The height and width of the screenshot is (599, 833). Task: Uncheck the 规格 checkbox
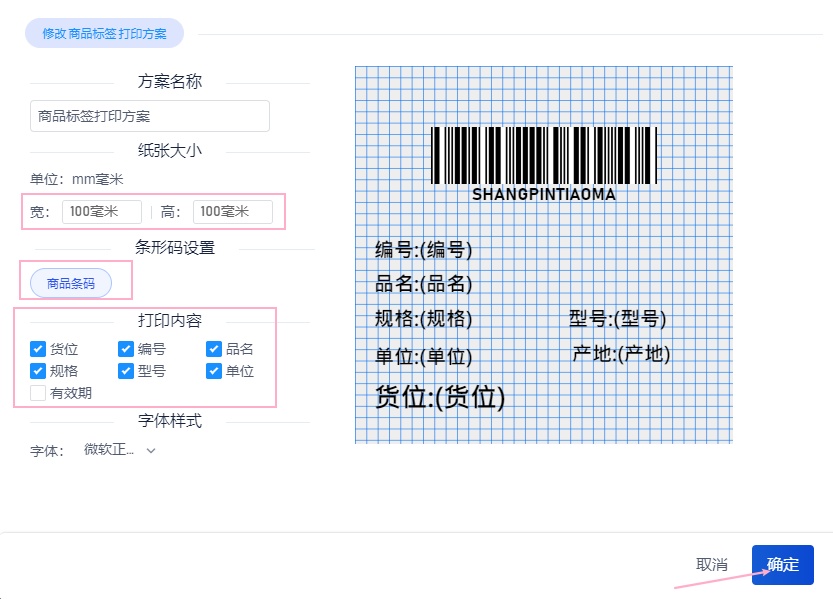[x=38, y=371]
